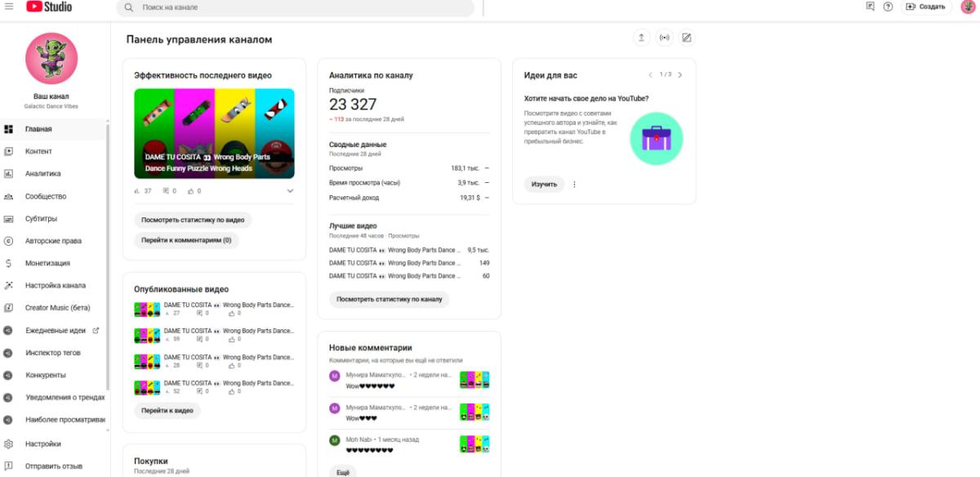Click the search field Поиск на канале
Viewport: 980px width, 477px height.
pyautogui.click(x=296, y=7)
